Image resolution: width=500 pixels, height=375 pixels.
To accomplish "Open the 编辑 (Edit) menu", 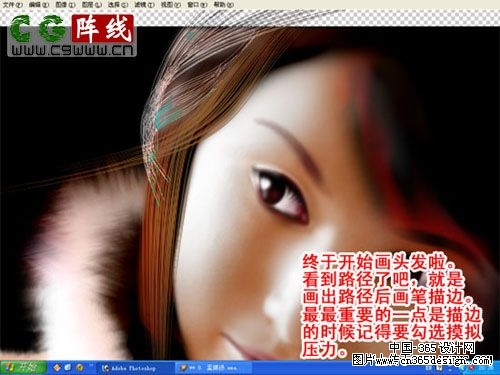I will [38, 5].
